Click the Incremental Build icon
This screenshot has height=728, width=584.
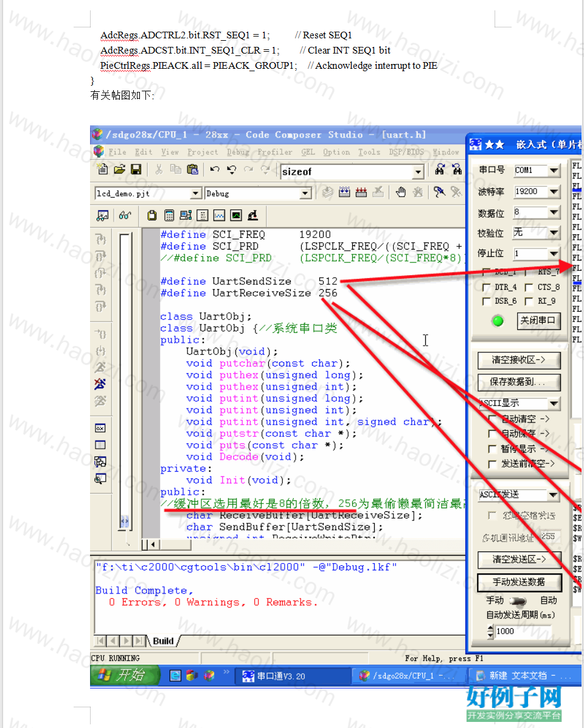click(x=344, y=192)
